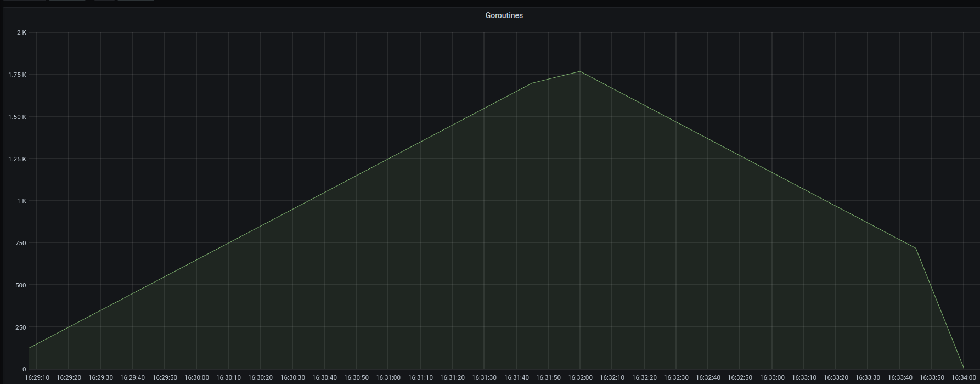Click the 16:33:00 time axis label

771,377
